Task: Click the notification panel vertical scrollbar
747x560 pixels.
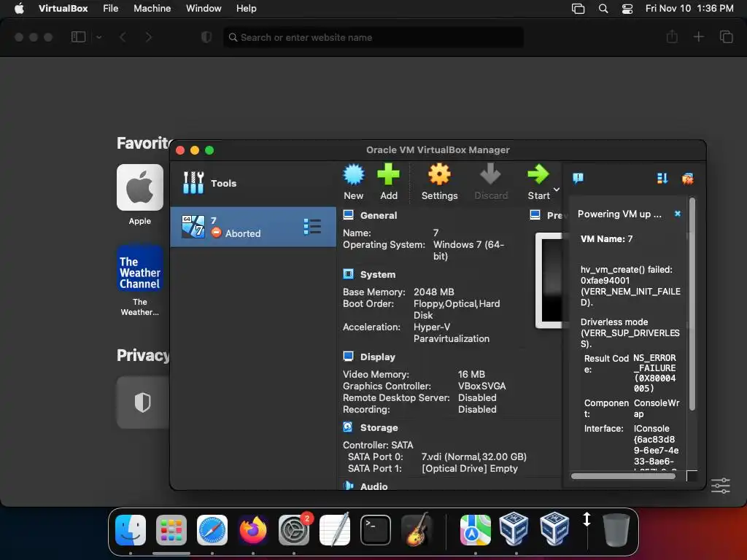Action: click(692, 305)
